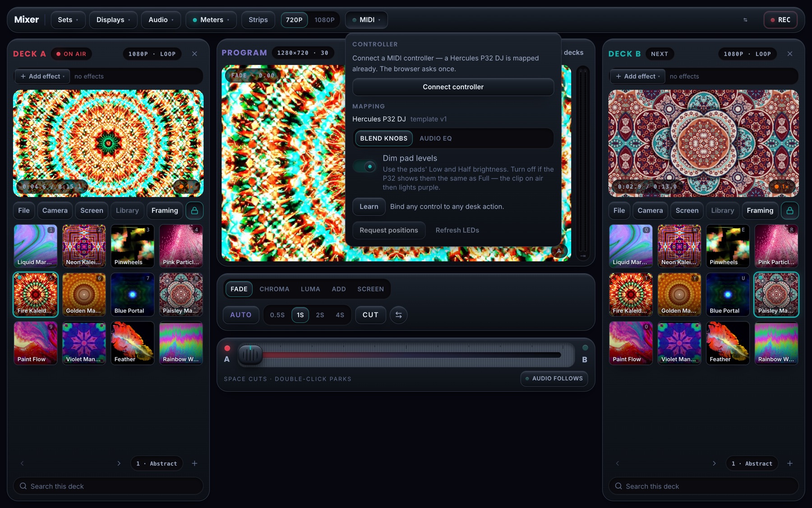Image resolution: width=812 pixels, height=508 pixels.
Task: Click the Learn button
Action: click(369, 206)
